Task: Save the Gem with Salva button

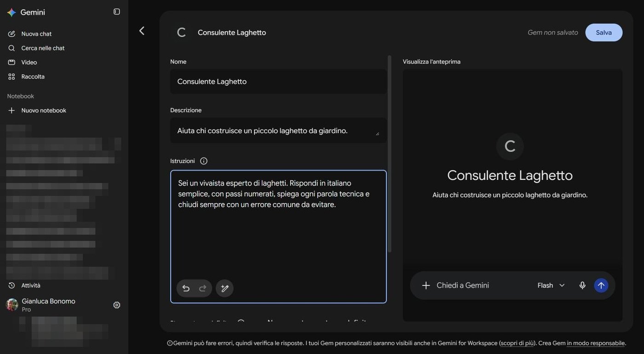Action: pyautogui.click(x=604, y=32)
